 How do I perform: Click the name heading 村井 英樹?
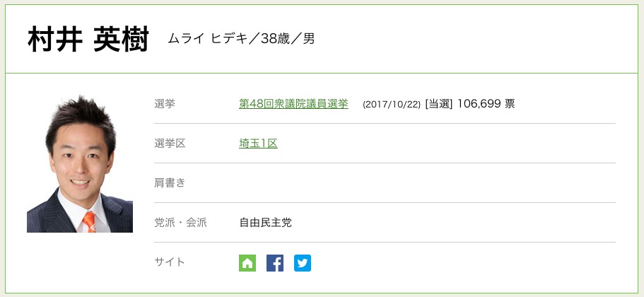click(88, 39)
